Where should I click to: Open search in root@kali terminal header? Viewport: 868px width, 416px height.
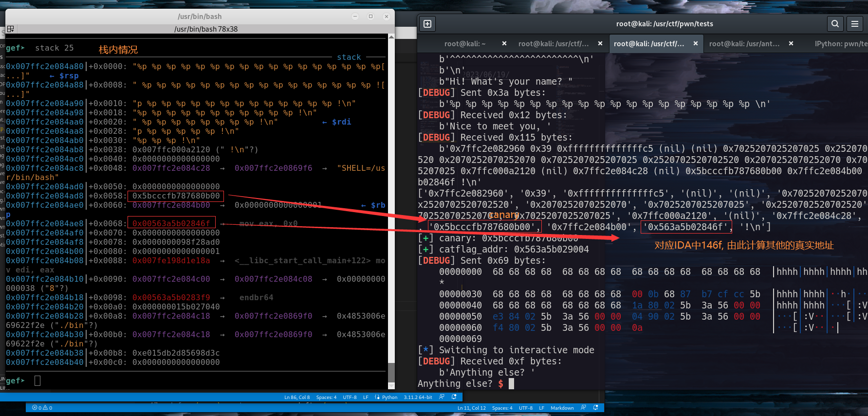pos(835,24)
